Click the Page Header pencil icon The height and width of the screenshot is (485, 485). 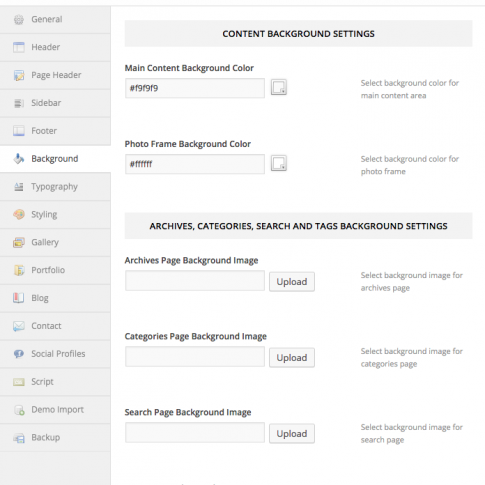(19, 75)
